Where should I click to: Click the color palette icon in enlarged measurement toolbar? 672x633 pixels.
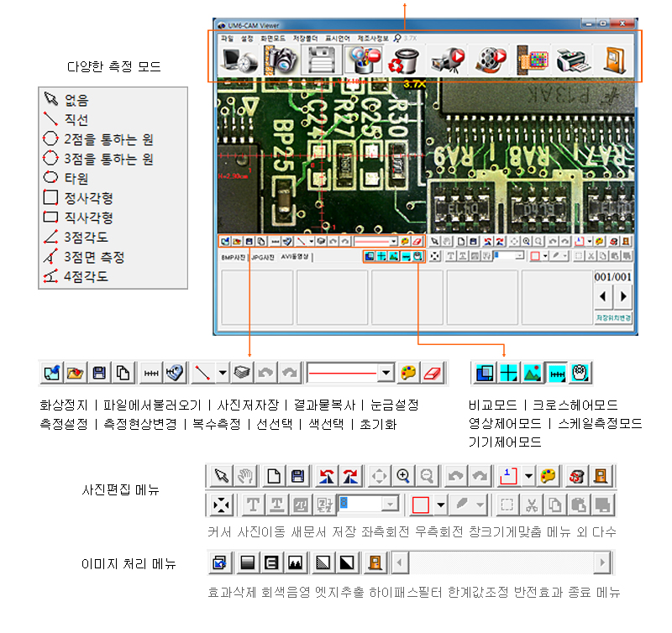tap(408, 373)
